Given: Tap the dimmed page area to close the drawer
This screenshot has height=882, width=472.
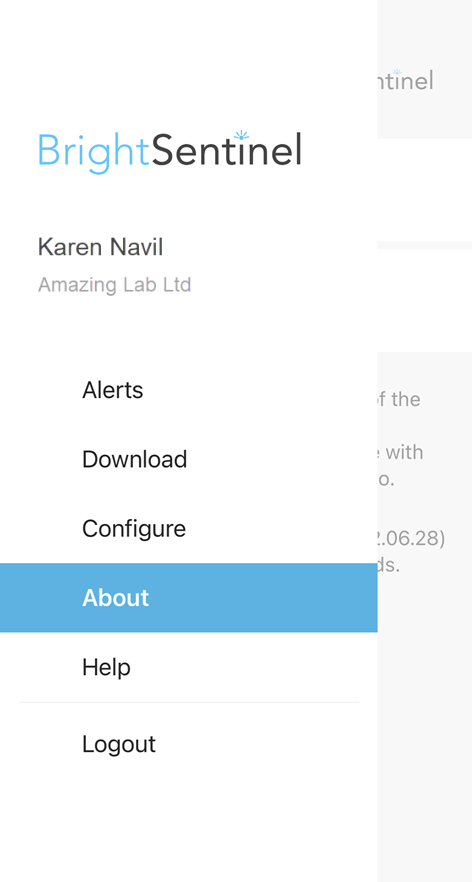Looking at the screenshot, I should coord(425,731).
